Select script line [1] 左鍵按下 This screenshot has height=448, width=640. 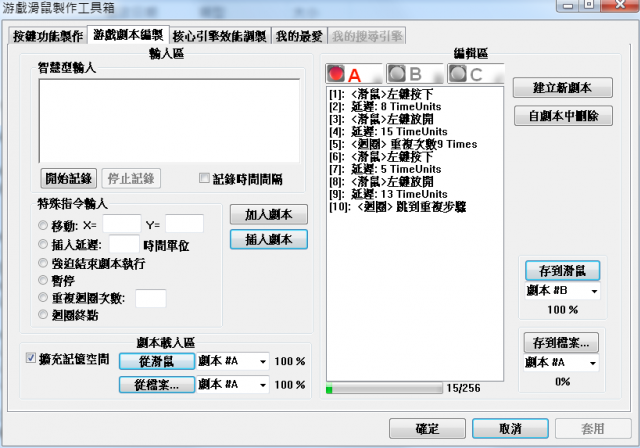381,94
